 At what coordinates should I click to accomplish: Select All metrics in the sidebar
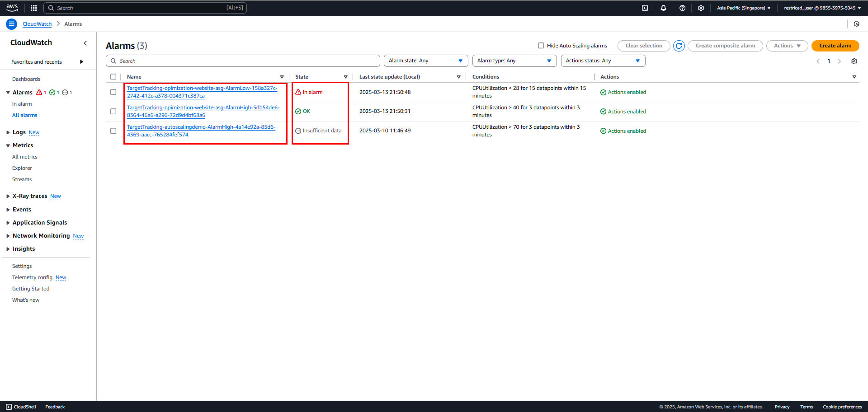click(x=25, y=157)
